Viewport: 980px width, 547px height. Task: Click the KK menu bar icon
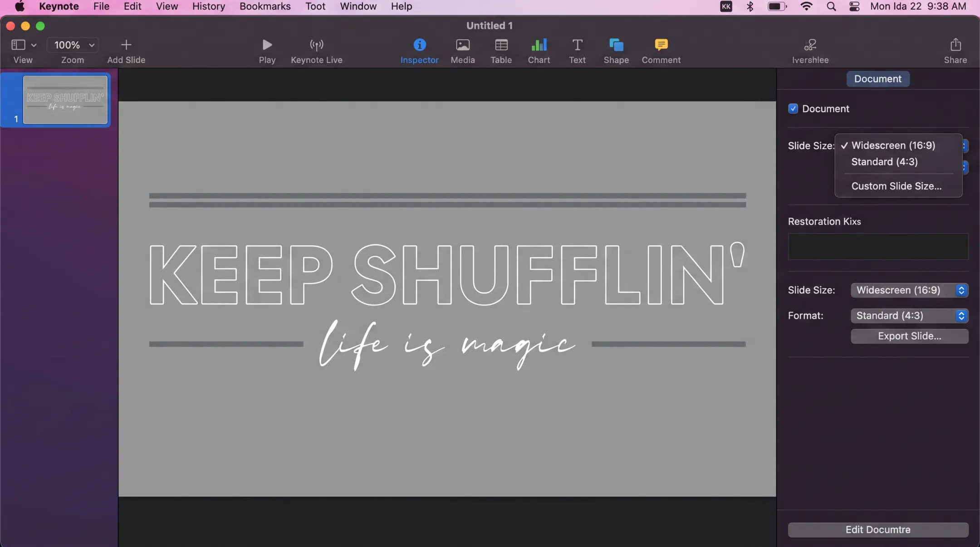pyautogui.click(x=726, y=6)
